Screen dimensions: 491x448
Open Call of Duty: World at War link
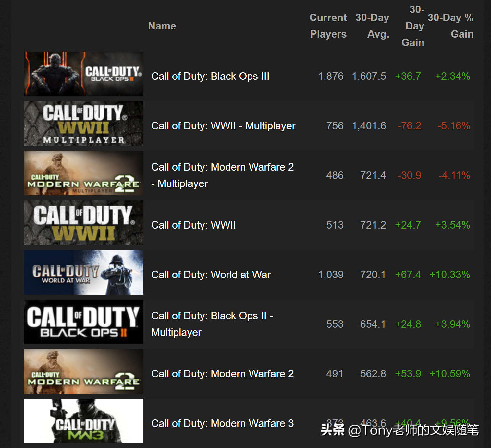211,275
